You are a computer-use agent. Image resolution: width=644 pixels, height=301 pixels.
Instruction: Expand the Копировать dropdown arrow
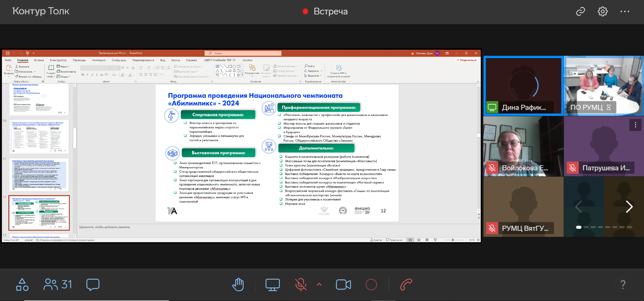coord(35,72)
